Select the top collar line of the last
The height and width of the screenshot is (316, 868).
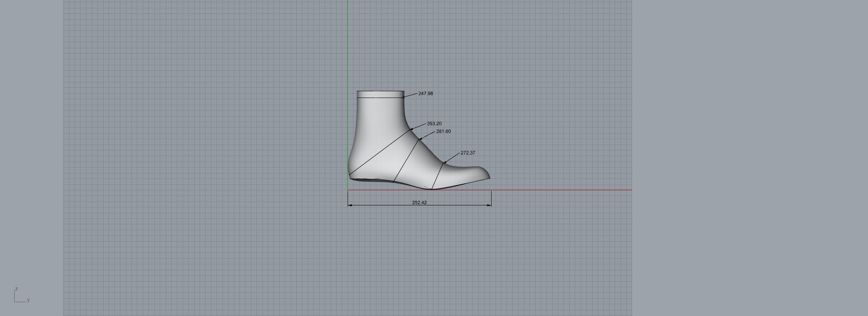(380, 97)
